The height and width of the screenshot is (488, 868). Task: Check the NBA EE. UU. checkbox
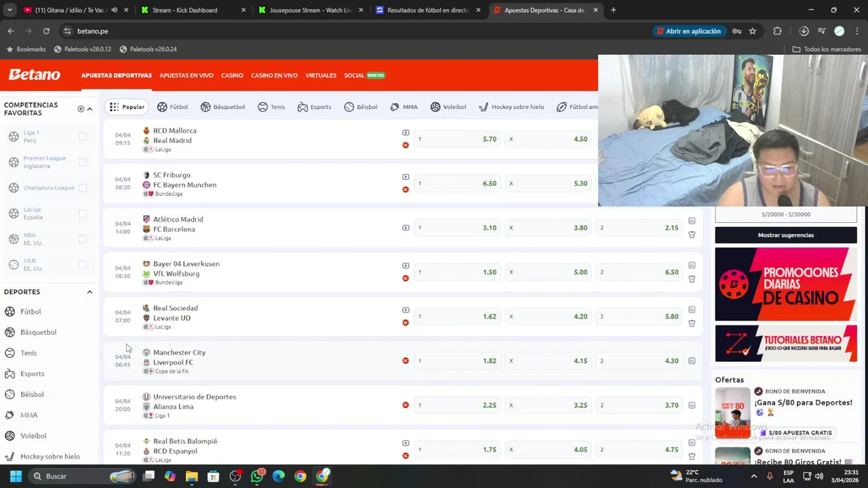[x=83, y=239]
